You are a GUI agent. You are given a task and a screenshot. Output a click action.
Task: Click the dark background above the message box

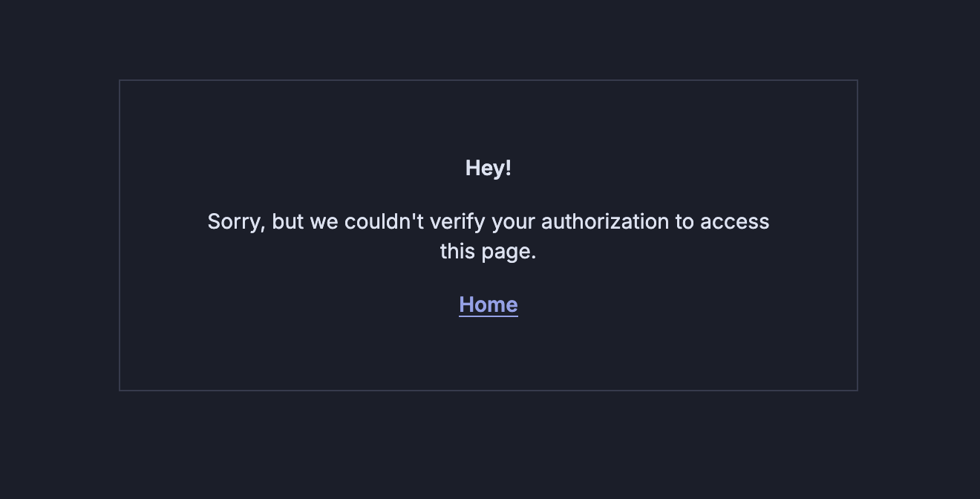pyautogui.click(x=488, y=37)
